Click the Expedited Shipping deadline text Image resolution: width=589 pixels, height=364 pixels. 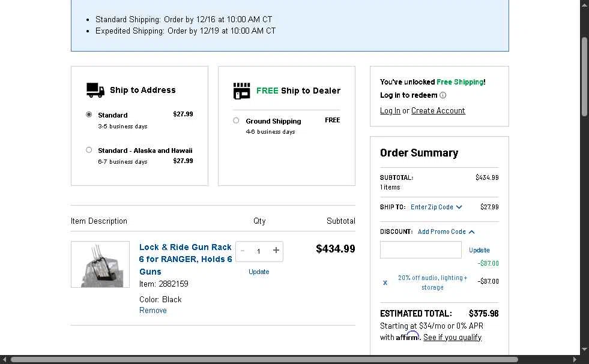[x=186, y=31]
